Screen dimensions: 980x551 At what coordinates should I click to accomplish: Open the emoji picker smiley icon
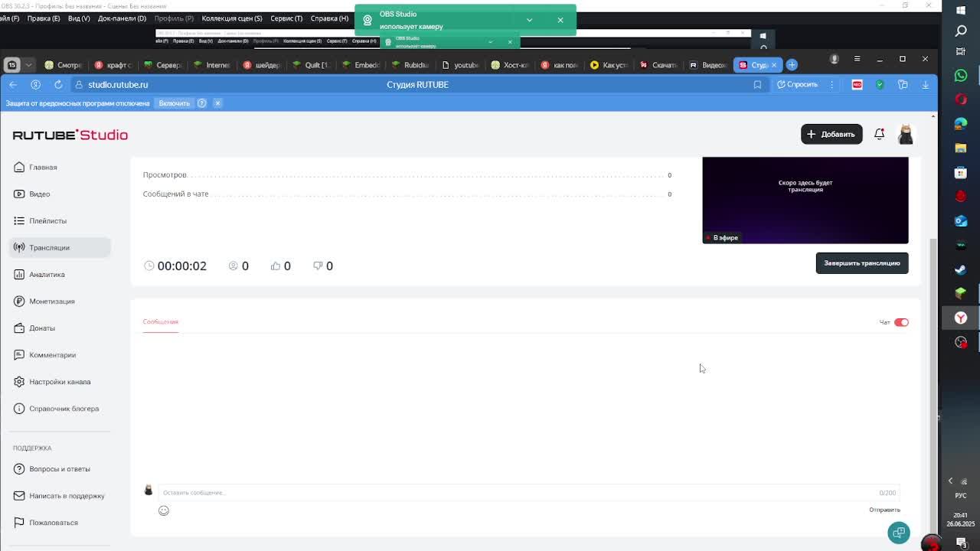pos(163,510)
